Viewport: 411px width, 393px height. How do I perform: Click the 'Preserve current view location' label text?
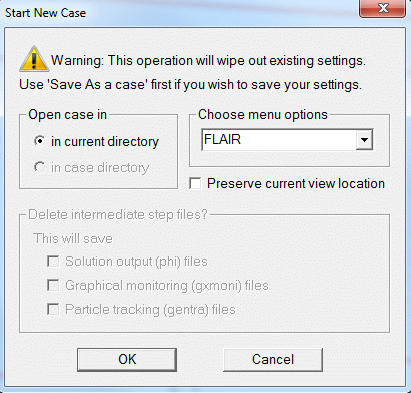tap(296, 184)
